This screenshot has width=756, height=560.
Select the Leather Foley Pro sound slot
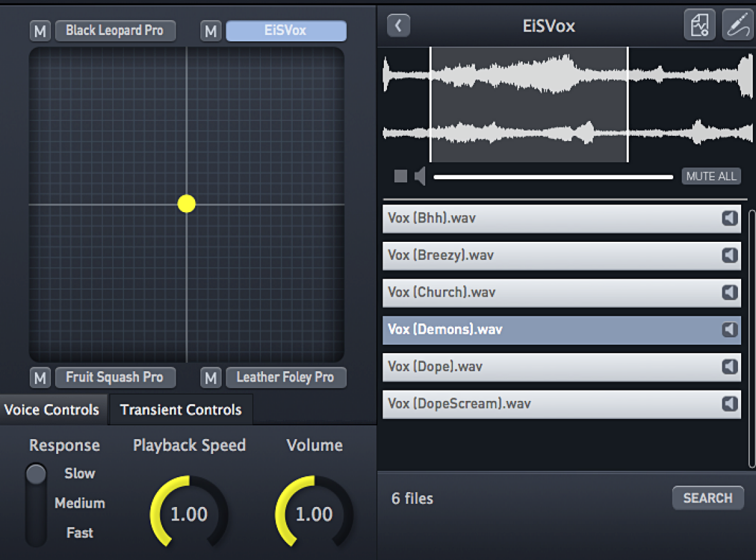[x=286, y=378]
